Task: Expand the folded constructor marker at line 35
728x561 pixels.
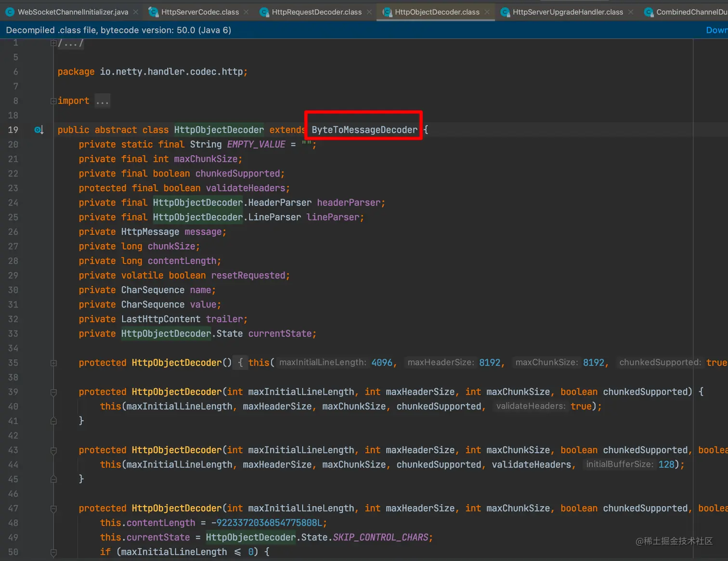Action: coord(53,363)
